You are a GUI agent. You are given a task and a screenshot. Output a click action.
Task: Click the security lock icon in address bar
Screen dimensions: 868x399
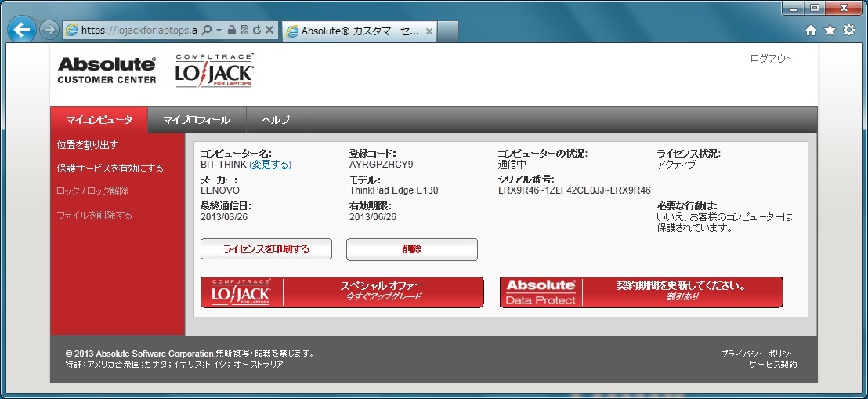click(233, 30)
